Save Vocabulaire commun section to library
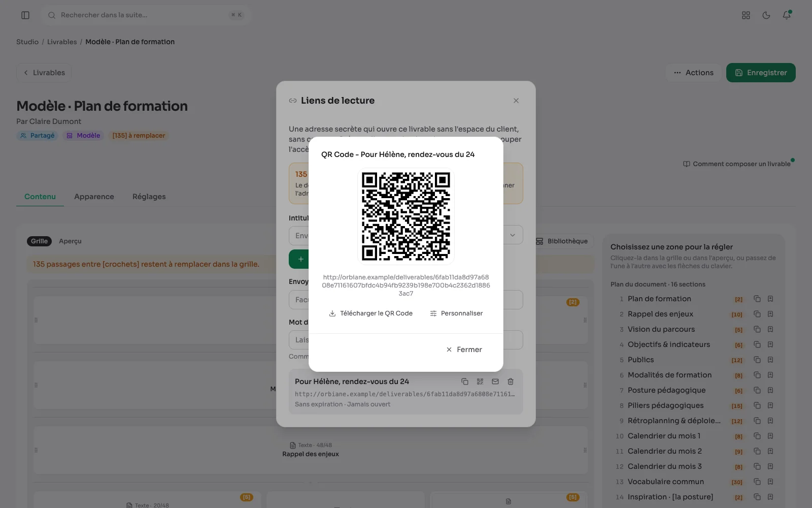Image resolution: width=812 pixels, height=508 pixels. [770, 482]
